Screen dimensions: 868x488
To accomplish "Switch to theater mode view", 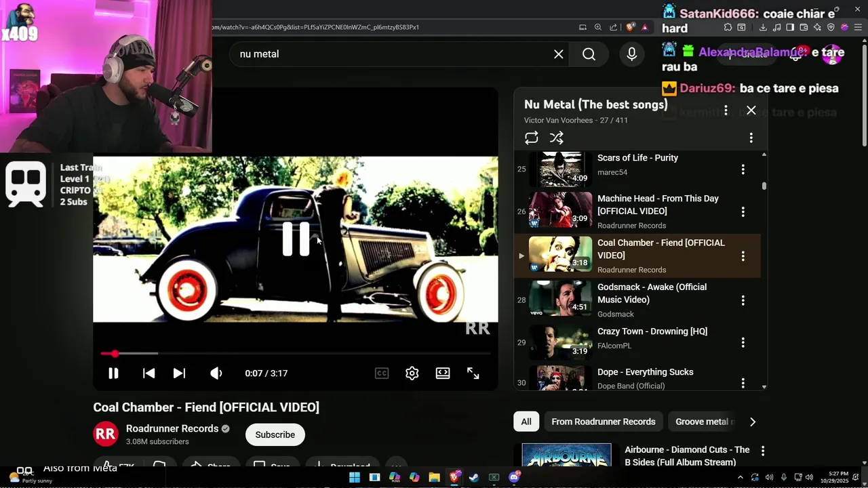I will 443,373.
